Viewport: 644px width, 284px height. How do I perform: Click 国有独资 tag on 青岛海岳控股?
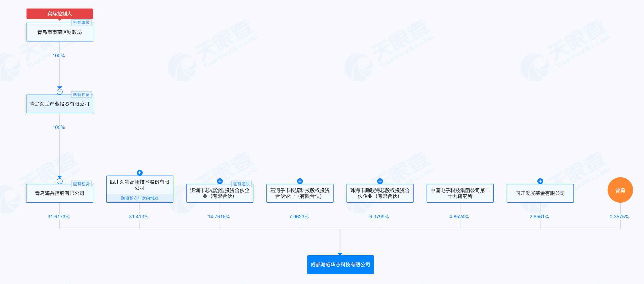[81, 184]
